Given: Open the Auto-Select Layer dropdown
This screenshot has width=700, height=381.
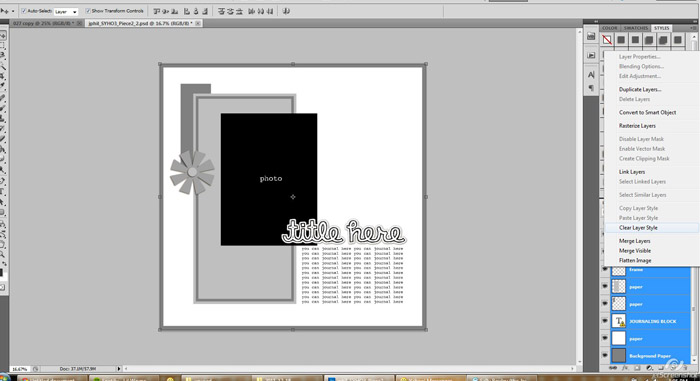Looking at the screenshot, I should (66, 12).
